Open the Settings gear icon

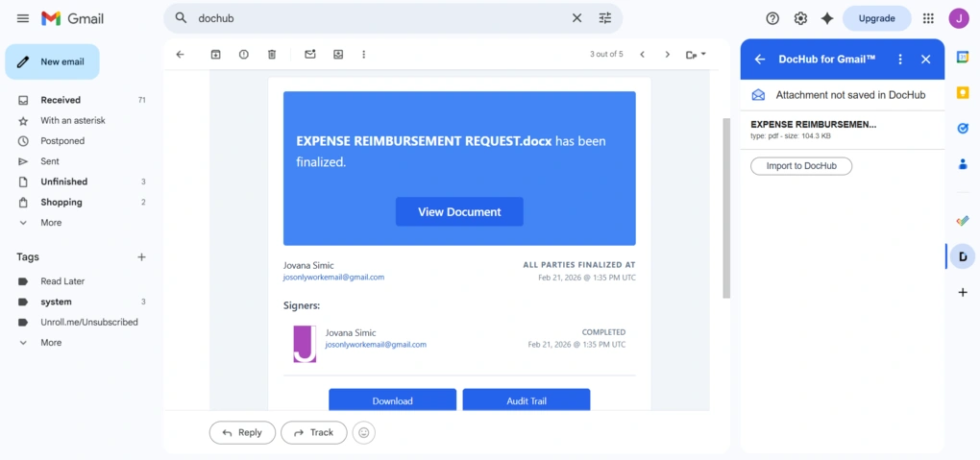(800, 19)
